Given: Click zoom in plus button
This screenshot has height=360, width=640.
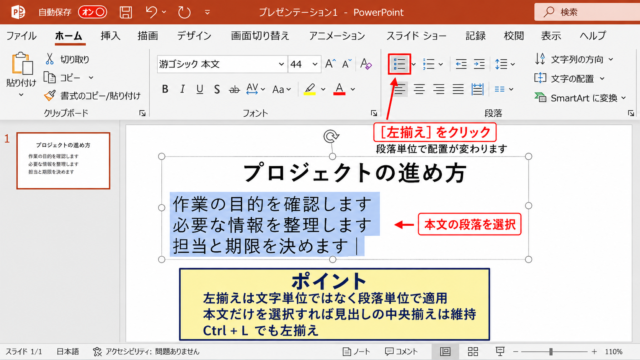Looking at the screenshot, I should point(594,351).
